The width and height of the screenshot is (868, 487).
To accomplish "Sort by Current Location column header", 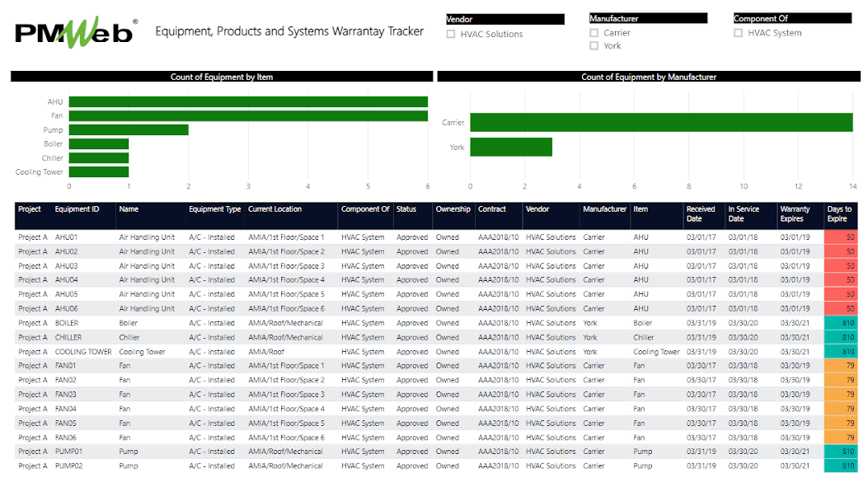I will [x=275, y=209].
